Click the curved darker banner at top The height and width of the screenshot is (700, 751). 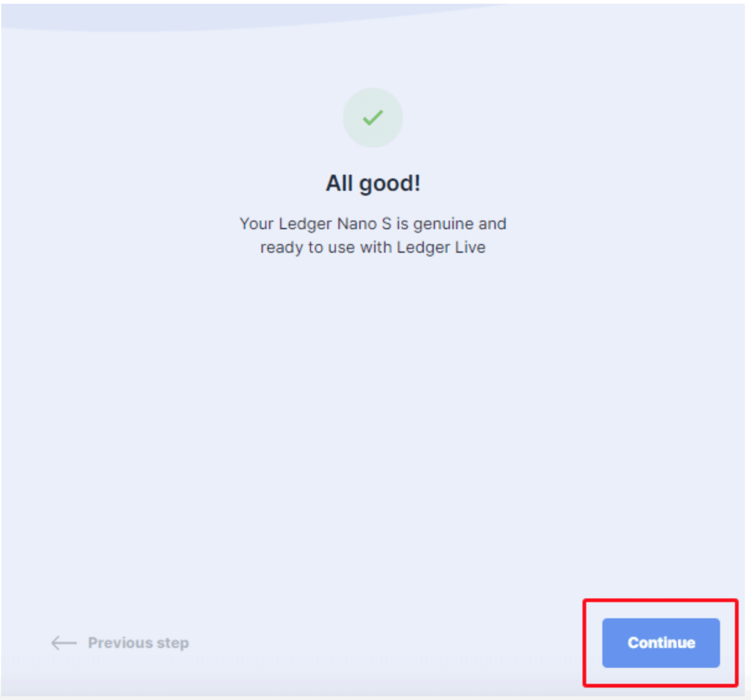point(250,16)
